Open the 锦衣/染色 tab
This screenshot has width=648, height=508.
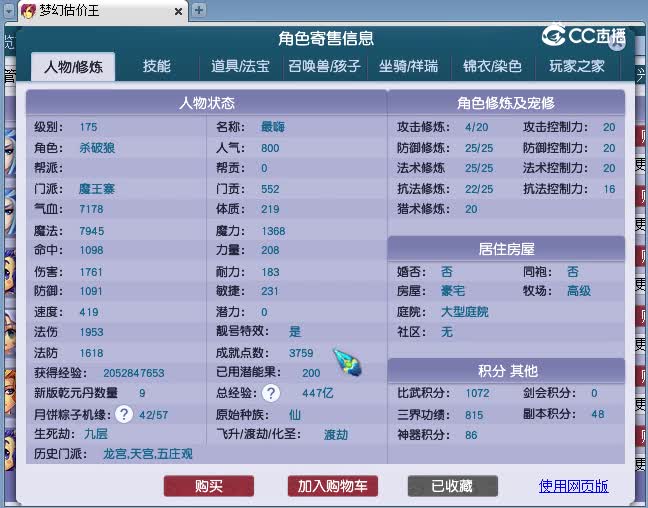492,66
